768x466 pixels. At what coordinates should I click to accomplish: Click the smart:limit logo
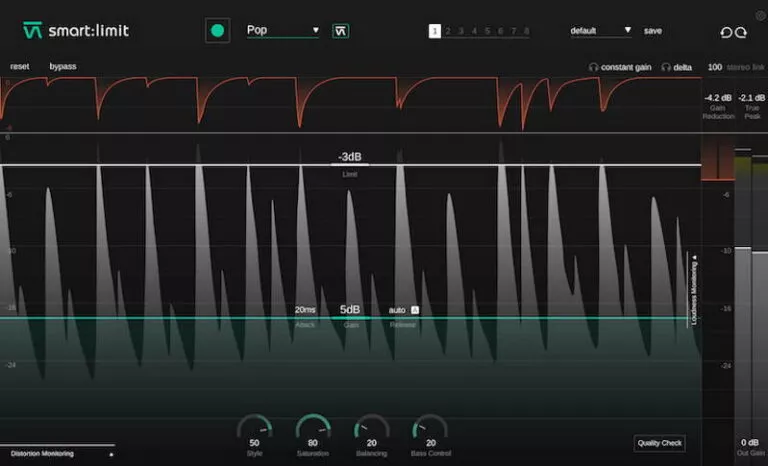click(x=76, y=30)
